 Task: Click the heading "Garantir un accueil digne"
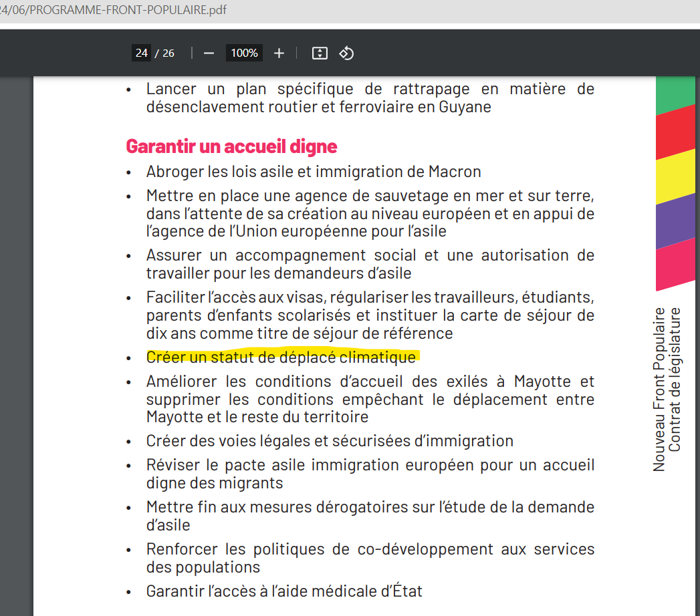tap(231, 146)
